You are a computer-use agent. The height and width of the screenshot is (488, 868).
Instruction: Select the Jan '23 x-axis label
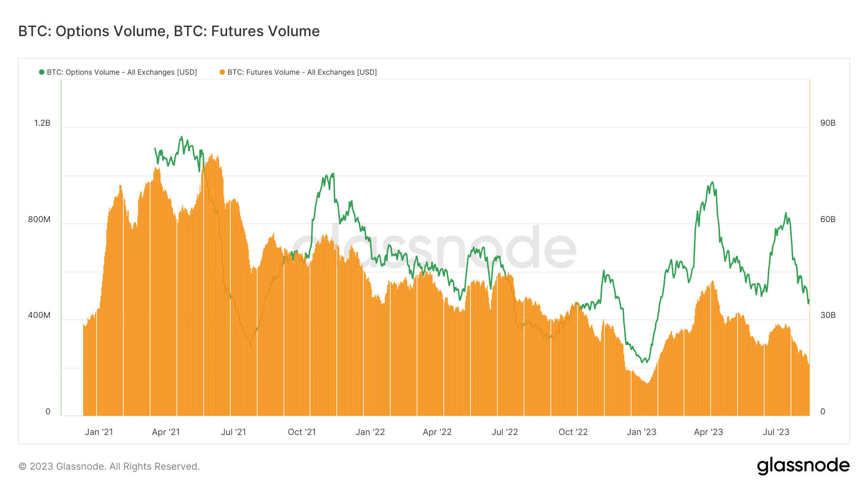641,432
